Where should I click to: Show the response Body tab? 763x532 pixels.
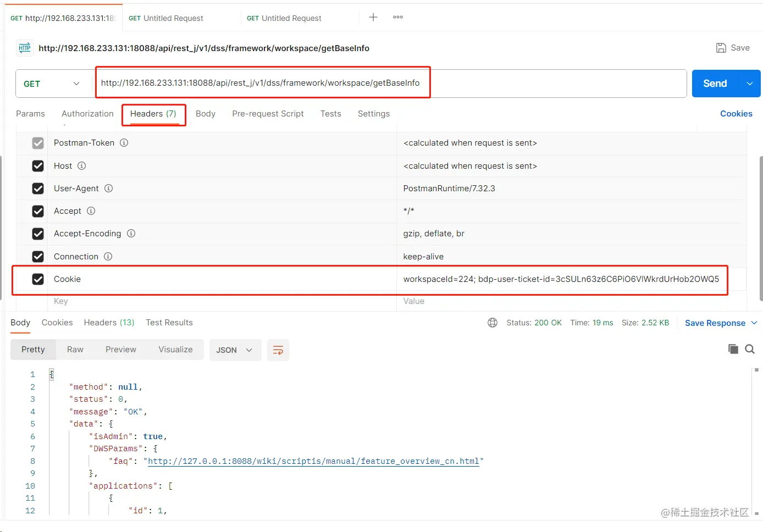(x=20, y=323)
